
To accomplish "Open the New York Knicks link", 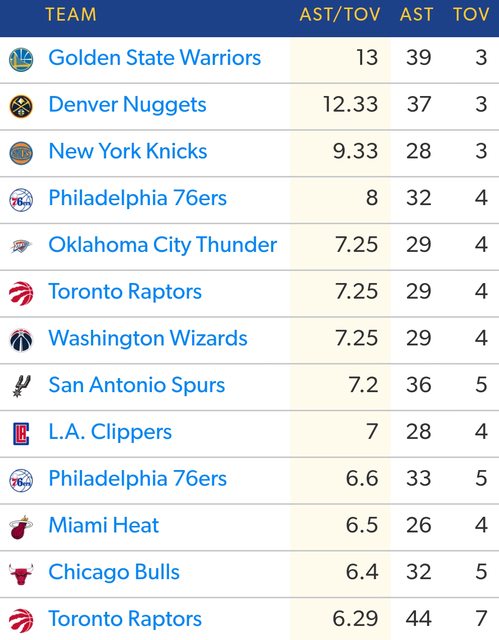I will pos(128,151).
